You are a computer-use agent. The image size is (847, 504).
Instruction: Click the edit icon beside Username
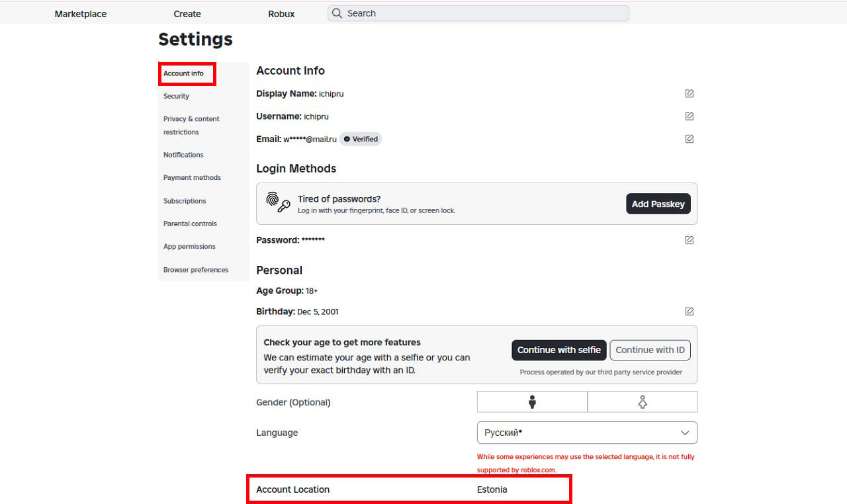pos(690,116)
